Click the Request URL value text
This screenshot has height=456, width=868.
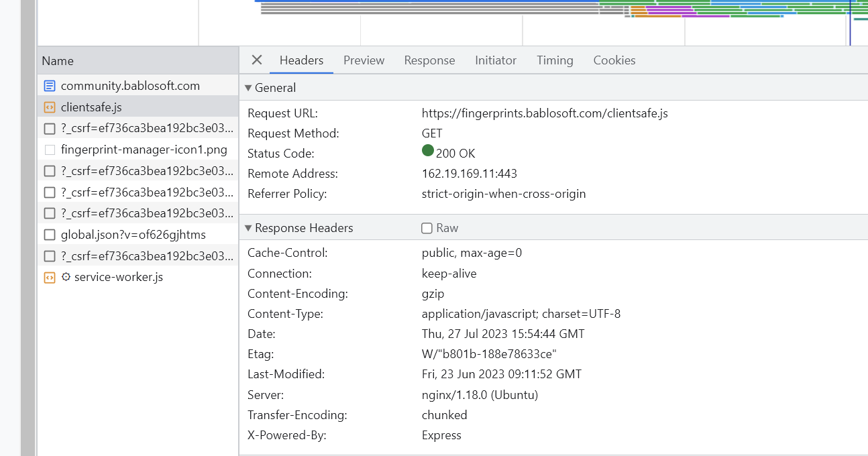point(544,113)
